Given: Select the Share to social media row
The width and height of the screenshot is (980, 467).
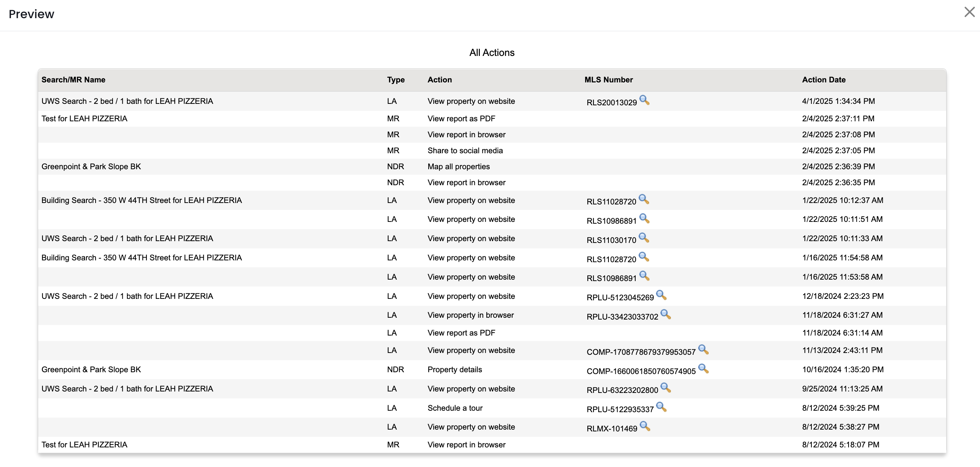Looking at the screenshot, I should click(x=465, y=151).
